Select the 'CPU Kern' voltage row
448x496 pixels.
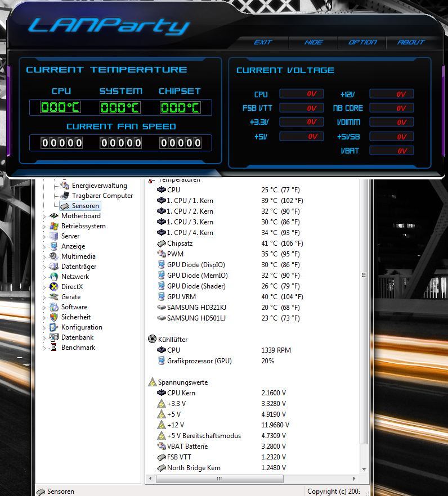[222, 393]
